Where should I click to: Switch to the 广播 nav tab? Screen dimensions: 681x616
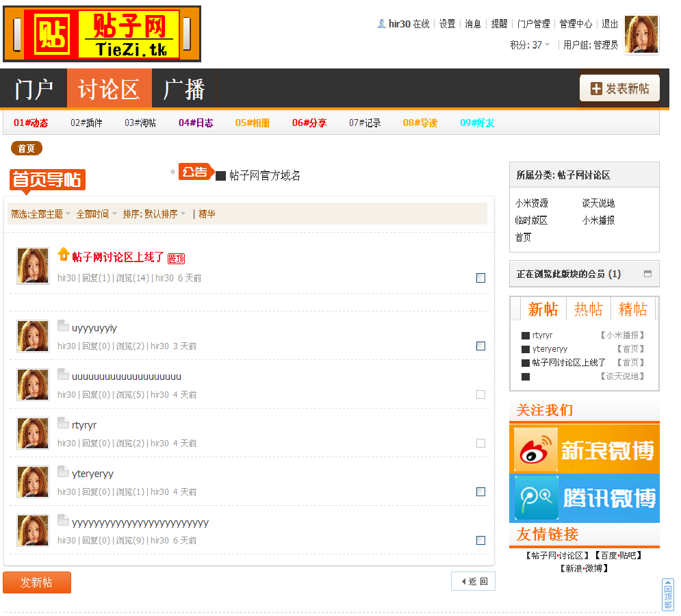pyautogui.click(x=183, y=88)
